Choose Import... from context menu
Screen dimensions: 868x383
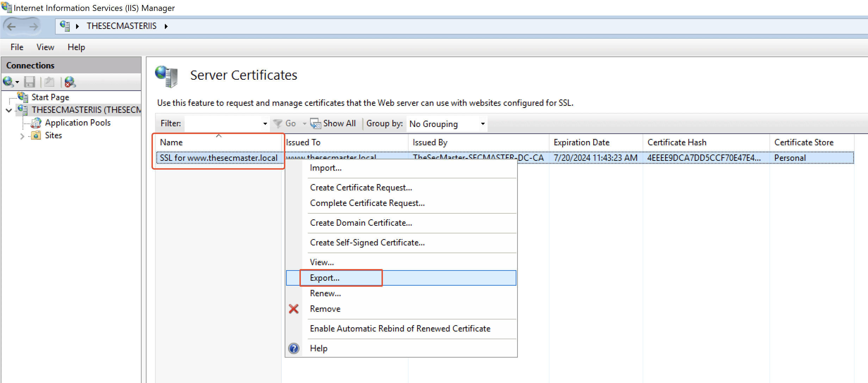[x=401, y=168]
